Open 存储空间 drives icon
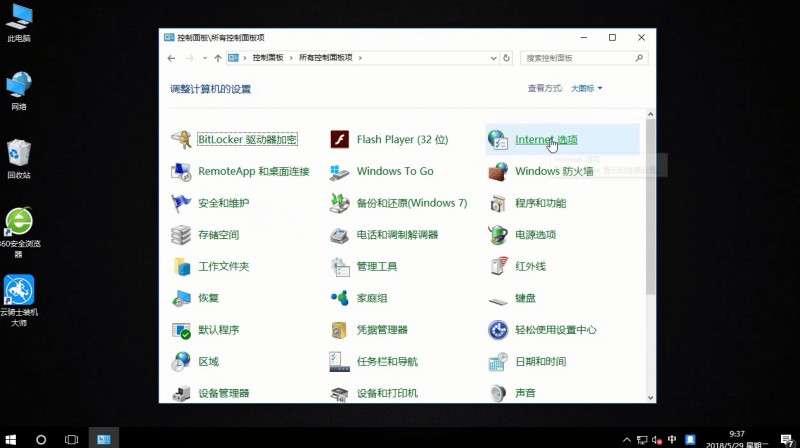This screenshot has height=448, width=800. 181,235
